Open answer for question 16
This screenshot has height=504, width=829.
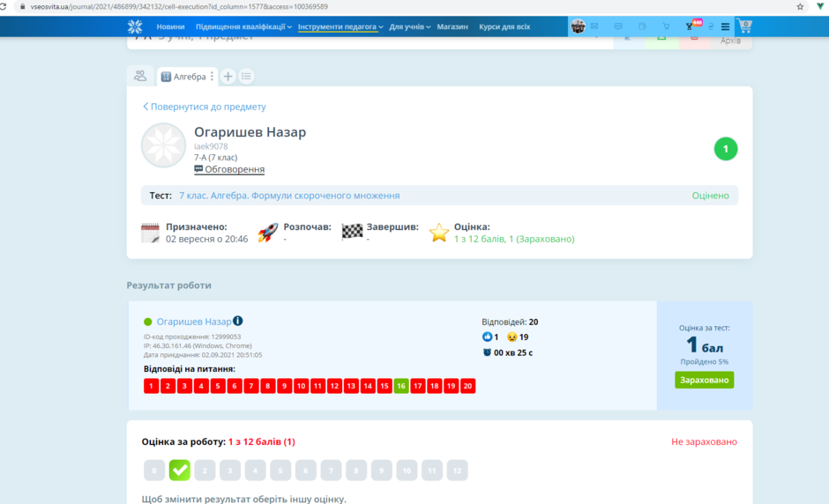[x=401, y=386]
